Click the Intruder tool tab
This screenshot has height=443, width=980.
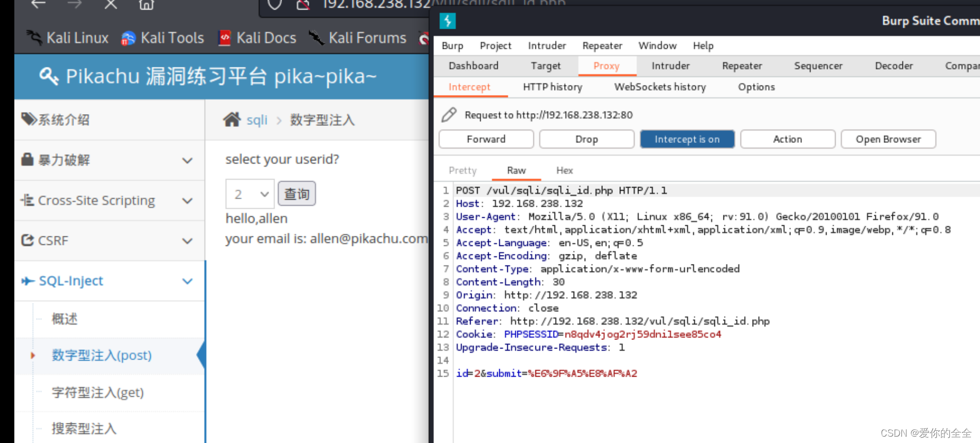(x=670, y=66)
